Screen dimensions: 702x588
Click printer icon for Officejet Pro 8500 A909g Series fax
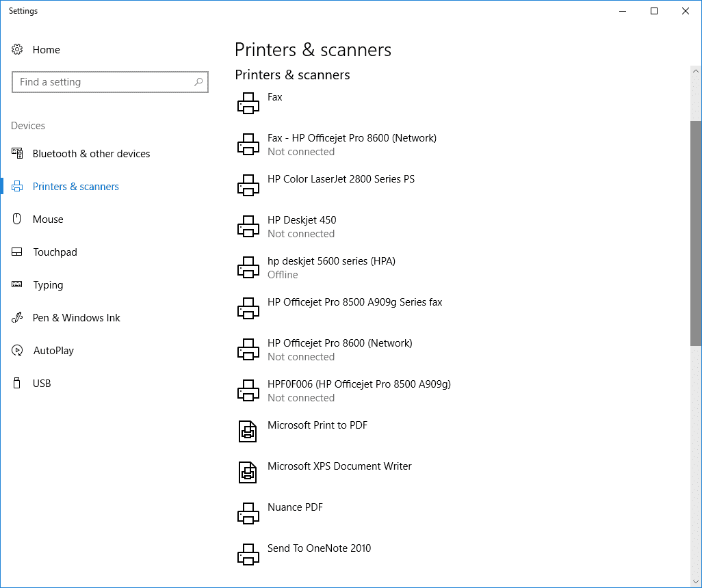[x=248, y=308]
